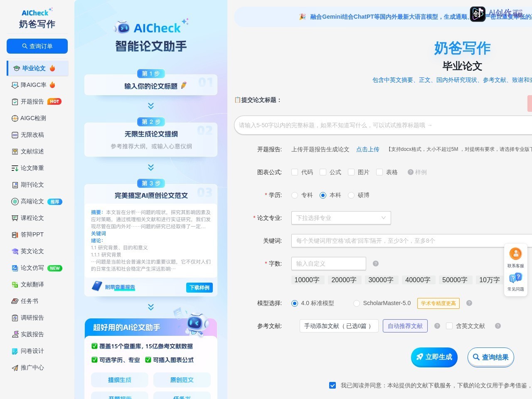
Task: Focus the thesis title input field
Action: [383, 125]
